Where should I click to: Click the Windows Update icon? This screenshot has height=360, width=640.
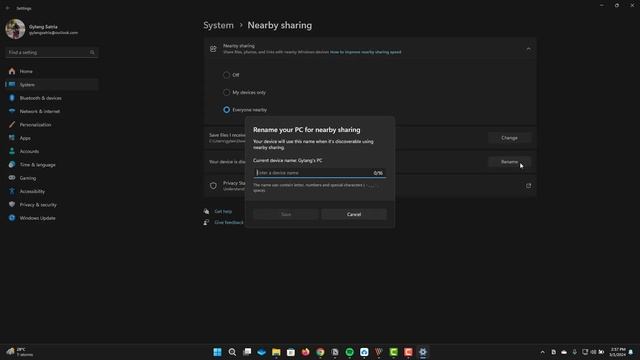click(12, 218)
